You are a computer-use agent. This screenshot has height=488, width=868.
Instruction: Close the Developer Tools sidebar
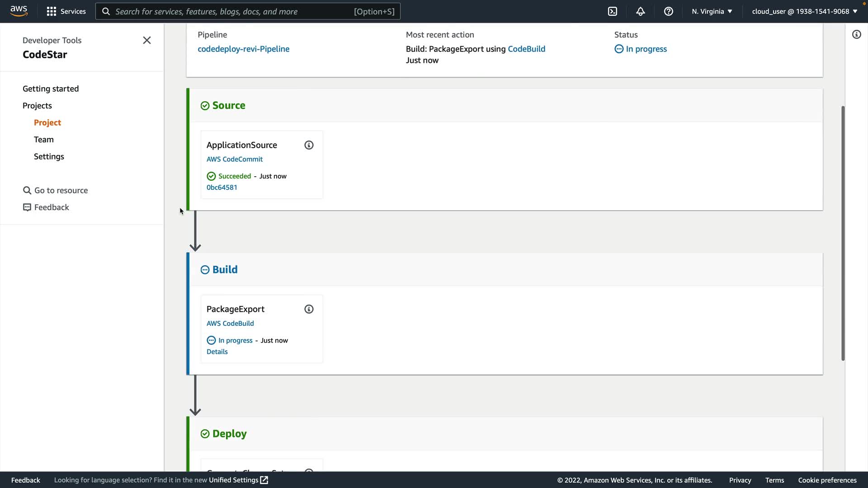pos(147,40)
